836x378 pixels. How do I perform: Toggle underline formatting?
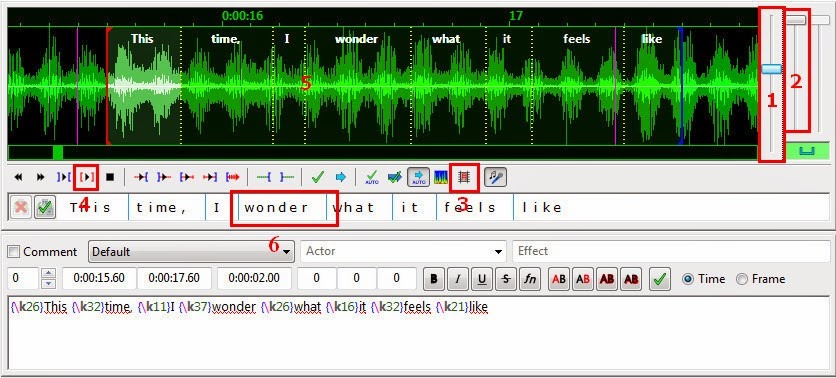(482, 279)
